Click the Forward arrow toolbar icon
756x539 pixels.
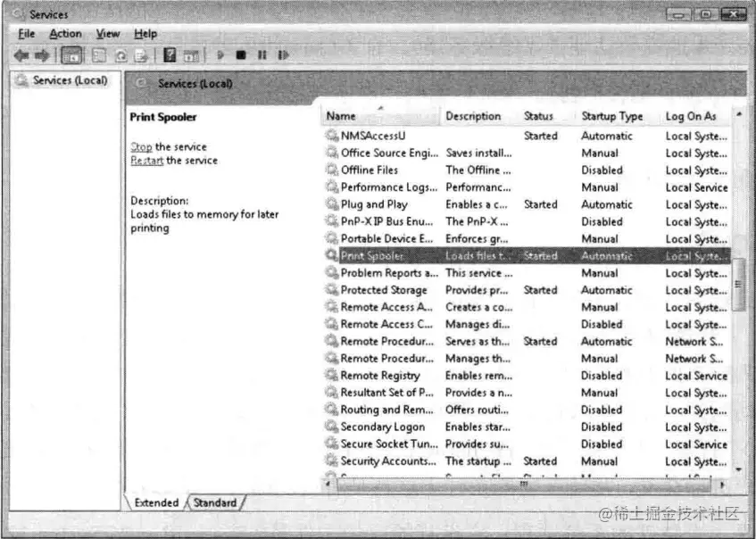(42, 55)
